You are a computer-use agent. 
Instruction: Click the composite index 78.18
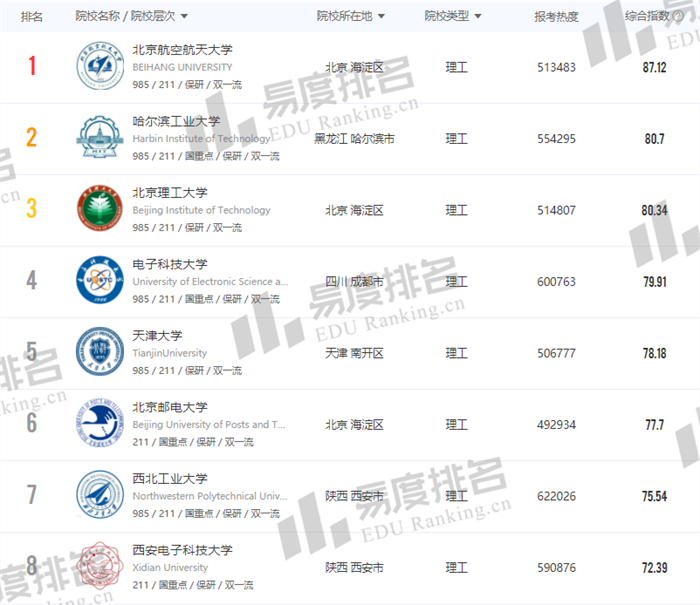[x=654, y=353]
